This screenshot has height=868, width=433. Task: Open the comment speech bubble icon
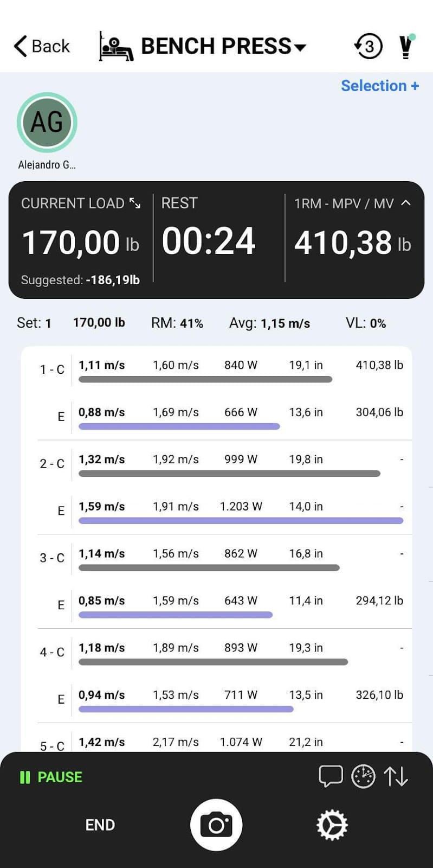pyautogui.click(x=331, y=776)
